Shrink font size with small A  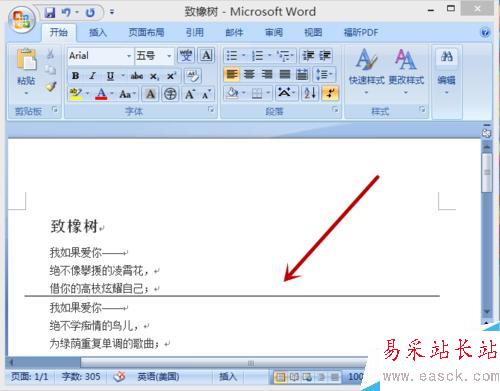pyautogui.click(x=207, y=95)
